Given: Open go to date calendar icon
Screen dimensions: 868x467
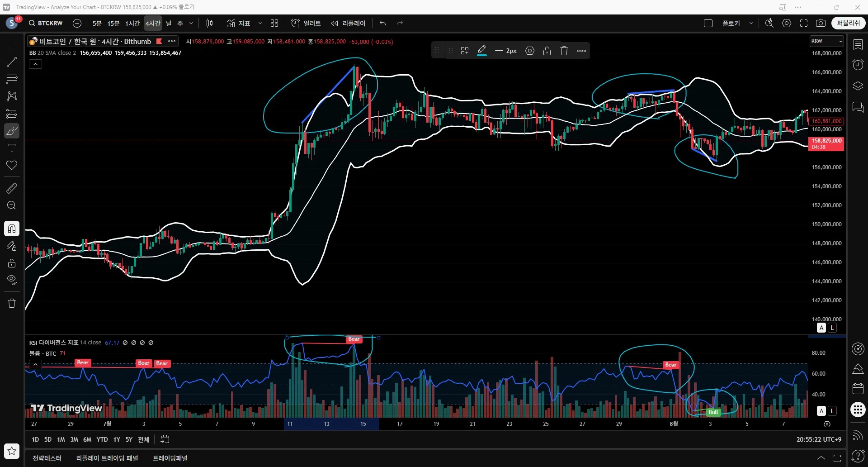Looking at the screenshot, I should tap(165, 439).
